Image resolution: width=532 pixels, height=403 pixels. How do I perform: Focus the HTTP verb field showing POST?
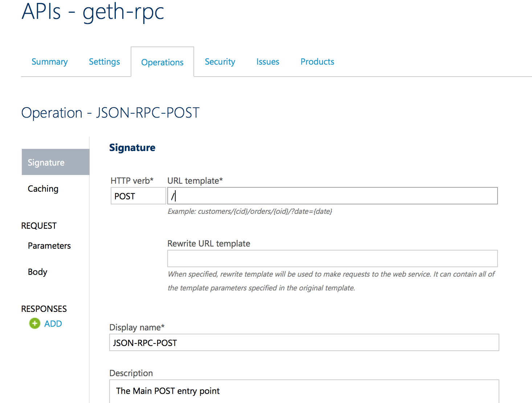pyautogui.click(x=138, y=196)
